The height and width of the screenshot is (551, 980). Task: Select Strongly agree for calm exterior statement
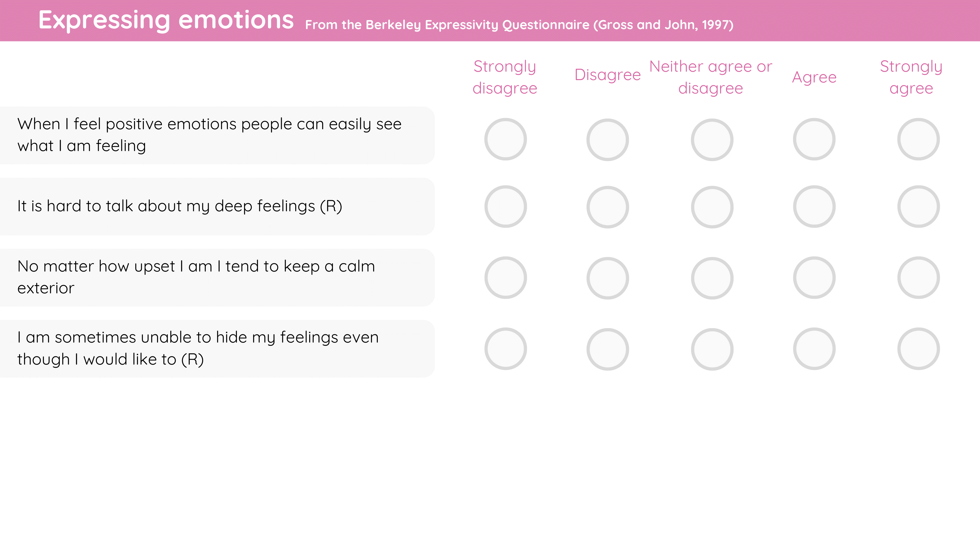[x=918, y=278]
